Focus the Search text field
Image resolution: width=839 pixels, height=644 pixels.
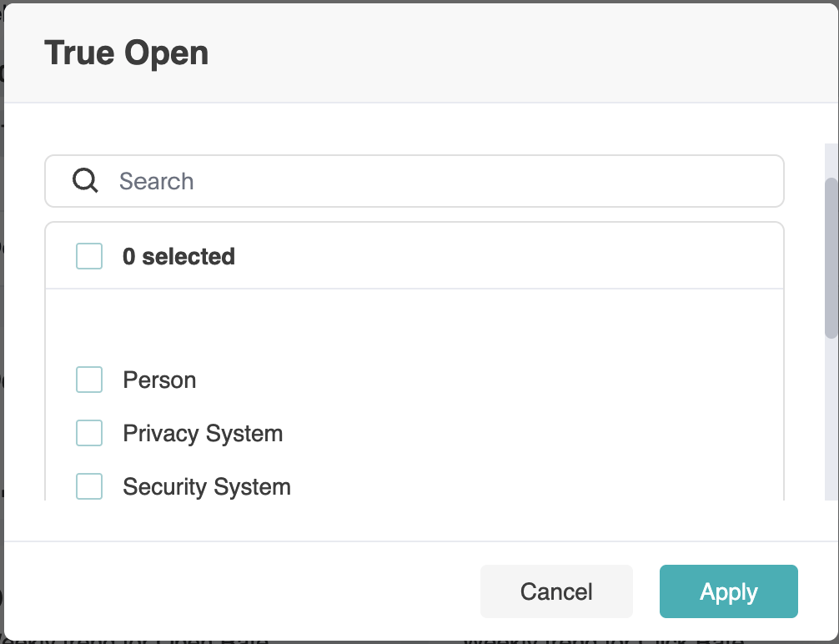[x=414, y=181]
